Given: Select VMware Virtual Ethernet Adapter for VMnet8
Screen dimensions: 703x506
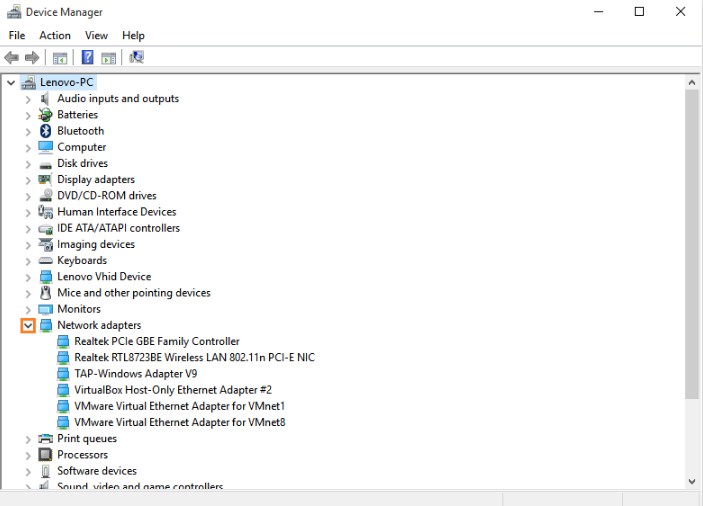Looking at the screenshot, I should (x=179, y=422).
